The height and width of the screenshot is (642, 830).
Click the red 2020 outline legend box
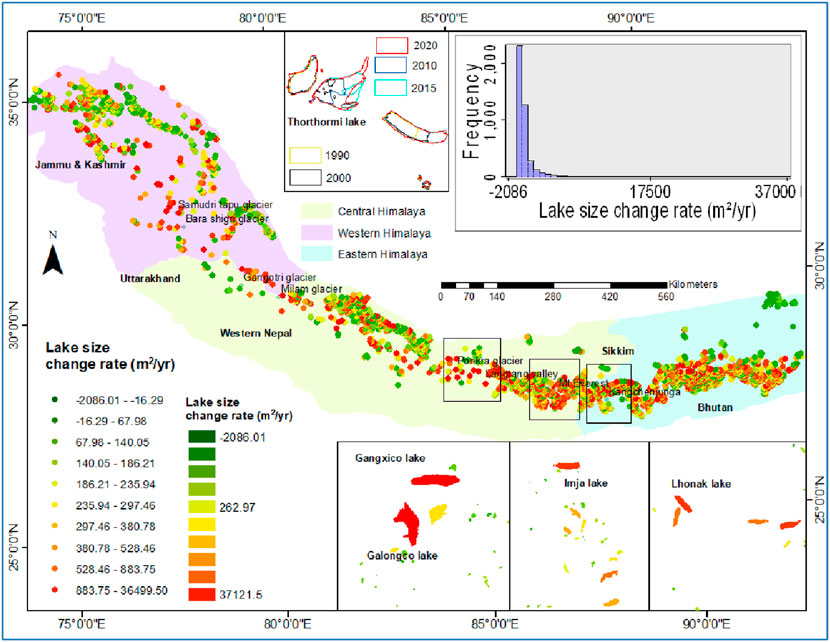tap(392, 46)
